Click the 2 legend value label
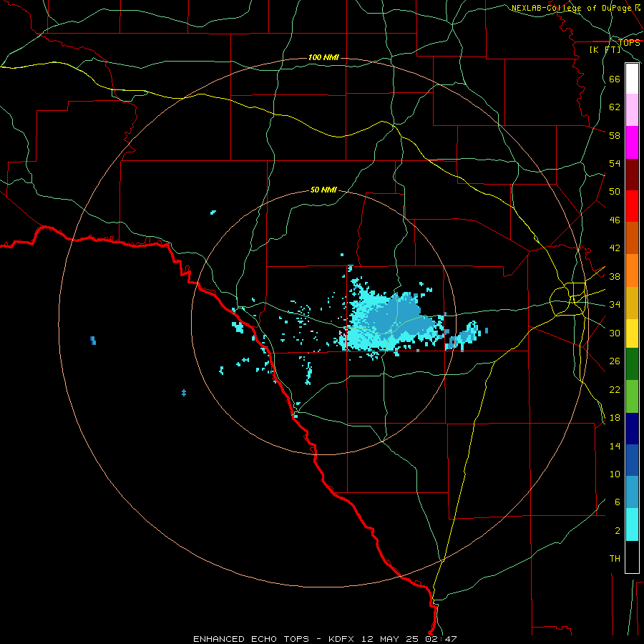Screen dimensions: 644x644 (618, 531)
